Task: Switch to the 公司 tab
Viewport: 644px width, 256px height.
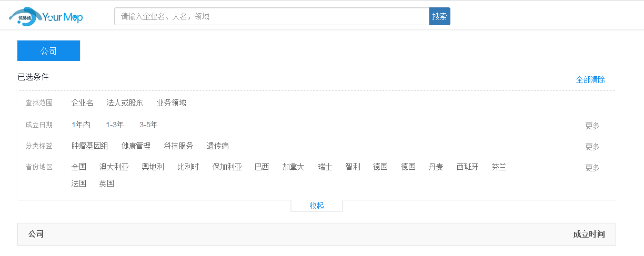Action: point(48,51)
